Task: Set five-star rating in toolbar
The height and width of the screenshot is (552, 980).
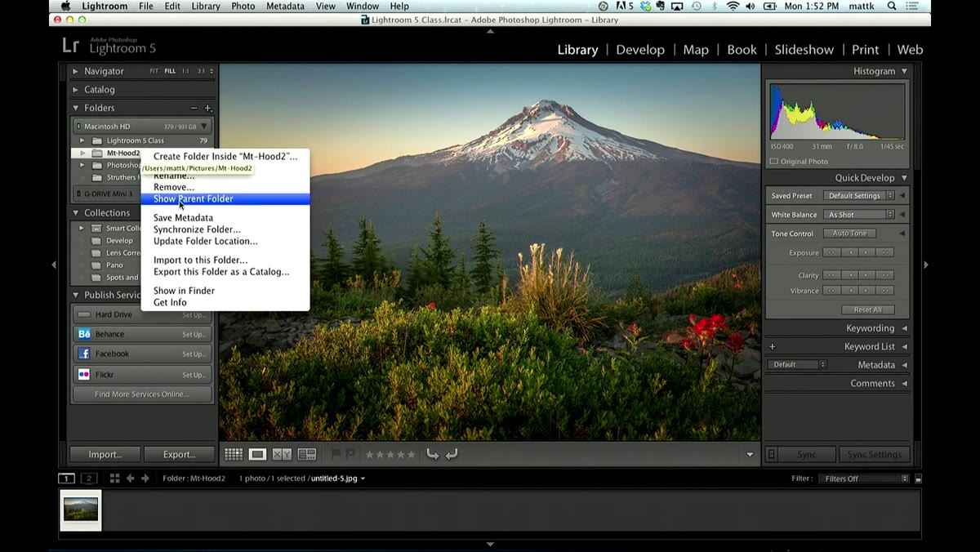Action: coord(411,454)
